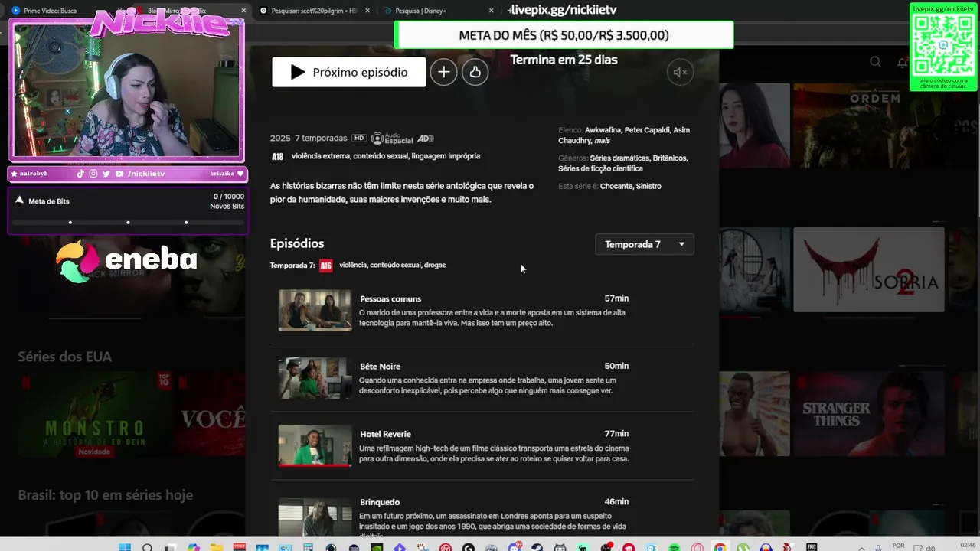Rate the series with thumbs up
This screenshot has width=980, height=551.
point(475,72)
